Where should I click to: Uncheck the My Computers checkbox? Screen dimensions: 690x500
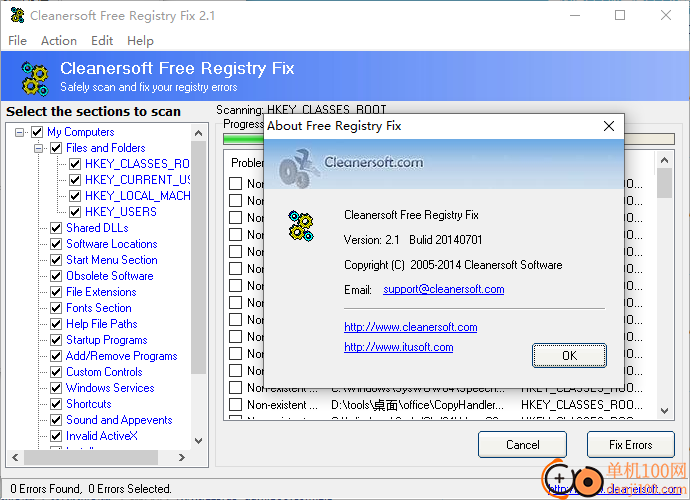tap(37, 132)
